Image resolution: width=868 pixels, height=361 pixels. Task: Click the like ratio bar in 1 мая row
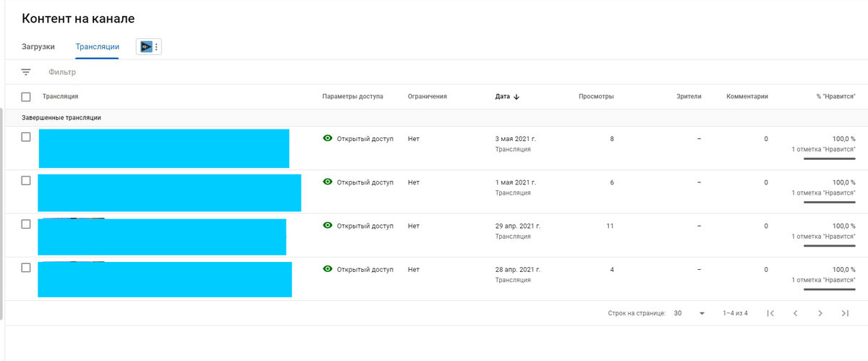[x=830, y=203]
